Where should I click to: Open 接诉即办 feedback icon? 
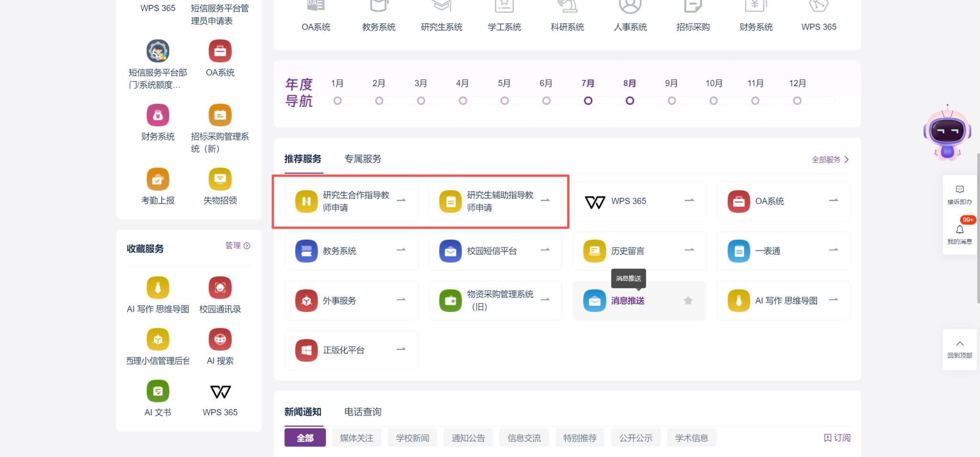coord(959,189)
